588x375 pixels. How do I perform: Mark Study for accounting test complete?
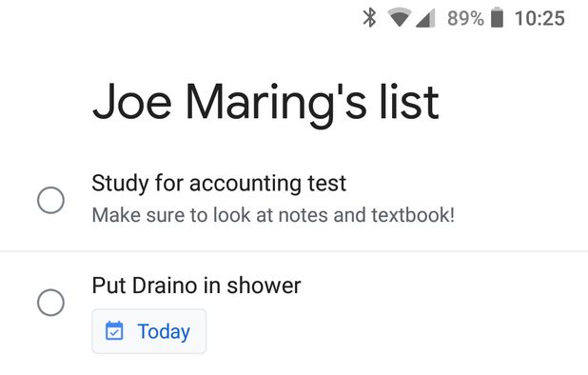pos(50,200)
